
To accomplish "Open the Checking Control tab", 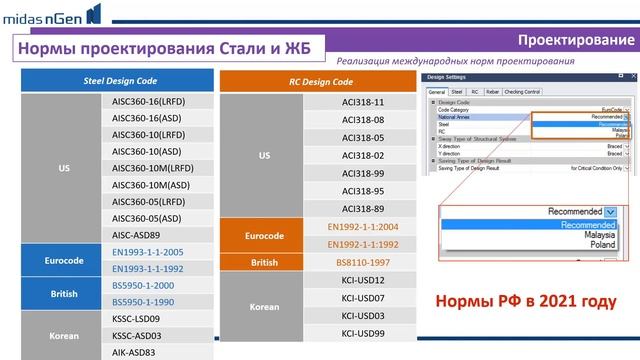I will pos(522,92).
